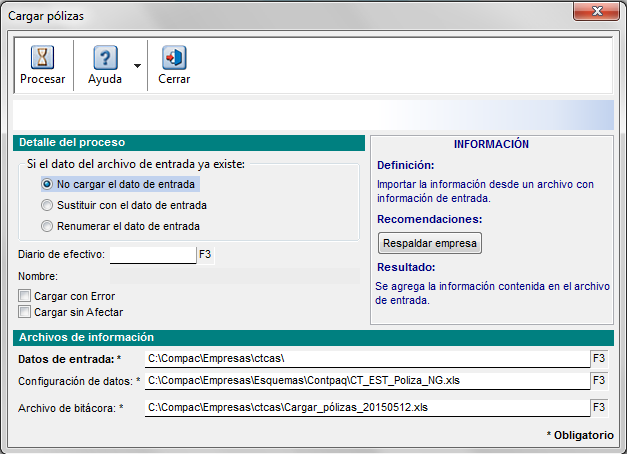Click the Archivo de bitácora path field

coord(367,408)
